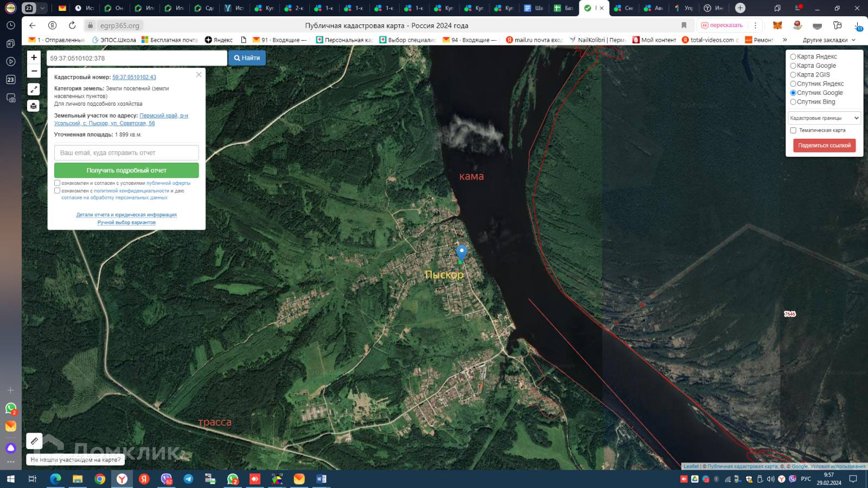The image size is (868, 488).
Task: Select the Спутник Bing map layer
Action: 793,102
